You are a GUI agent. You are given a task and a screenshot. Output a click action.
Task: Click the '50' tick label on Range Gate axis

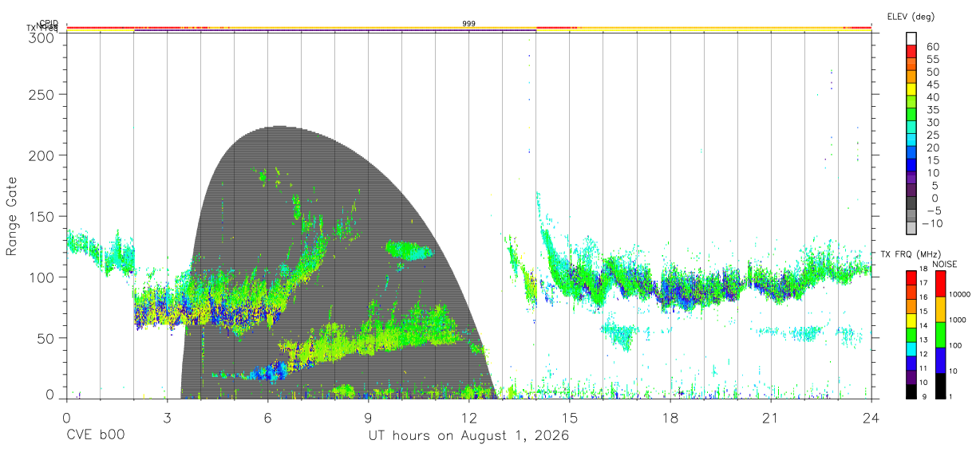pyautogui.click(x=45, y=338)
